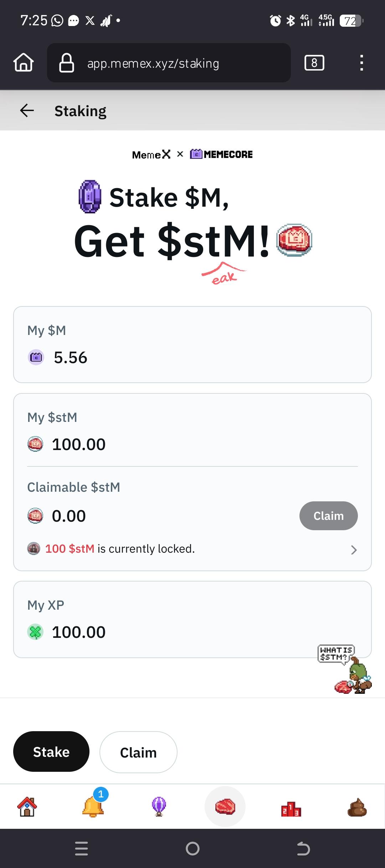Open the browser three-dot menu
This screenshot has height=868, width=385.
361,63
